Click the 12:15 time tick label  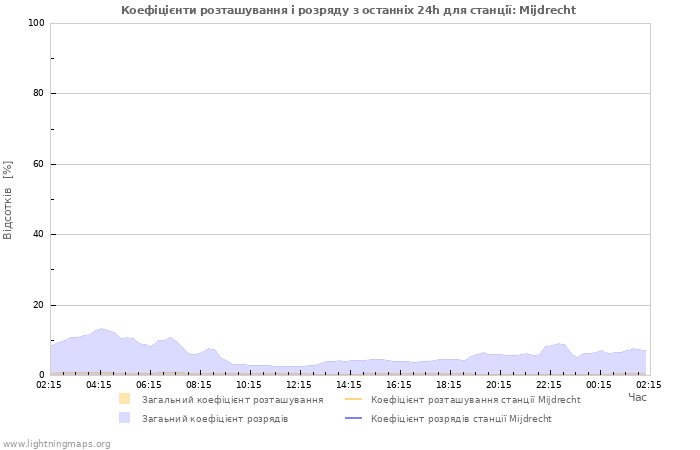[x=299, y=384]
